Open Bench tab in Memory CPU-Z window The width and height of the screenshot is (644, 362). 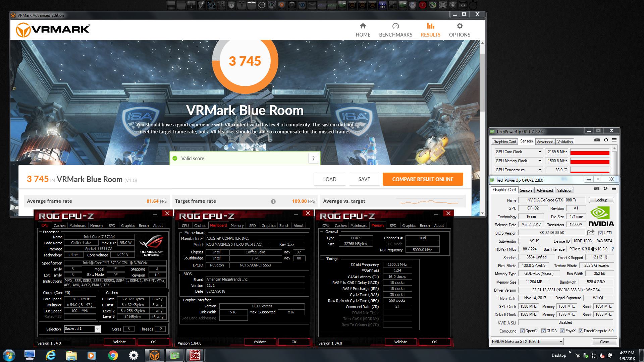425,226
